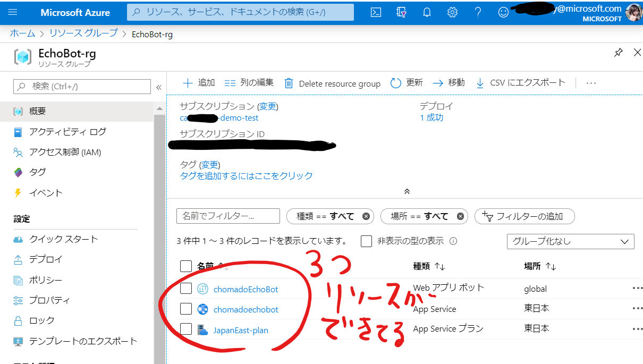Click CSV にエクスポート

pyautogui.click(x=521, y=83)
